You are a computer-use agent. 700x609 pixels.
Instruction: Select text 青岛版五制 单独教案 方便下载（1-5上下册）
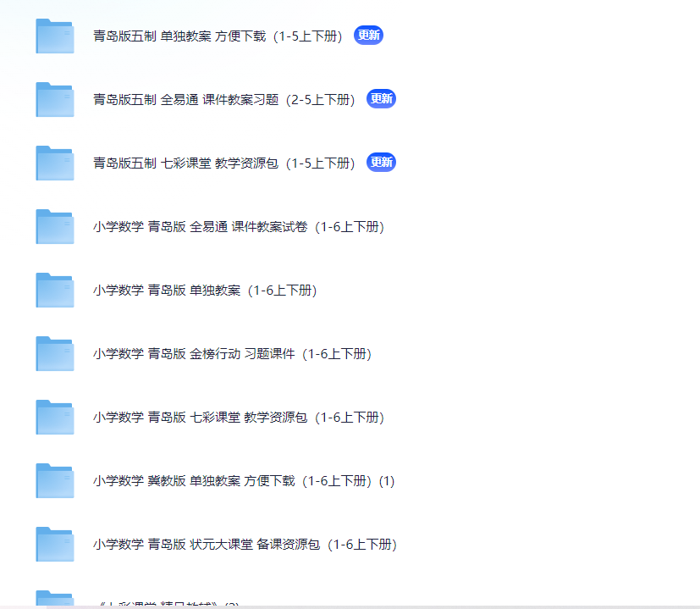click(x=218, y=36)
